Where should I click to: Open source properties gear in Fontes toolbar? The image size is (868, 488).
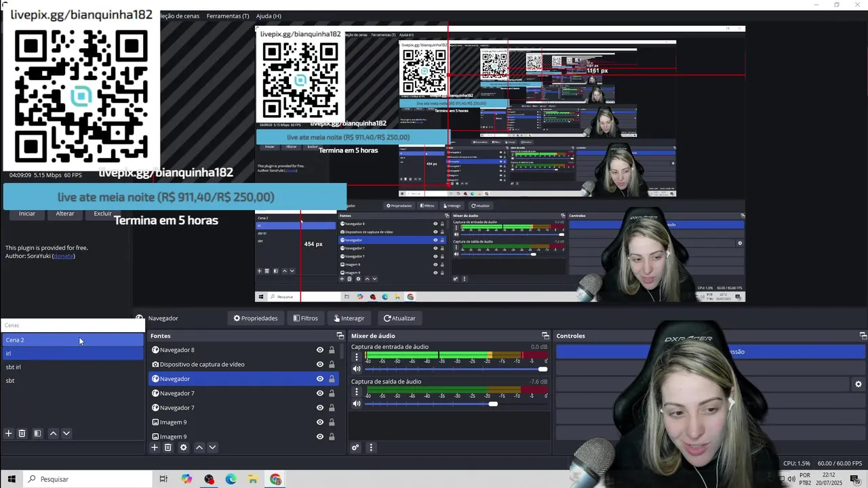(x=183, y=447)
